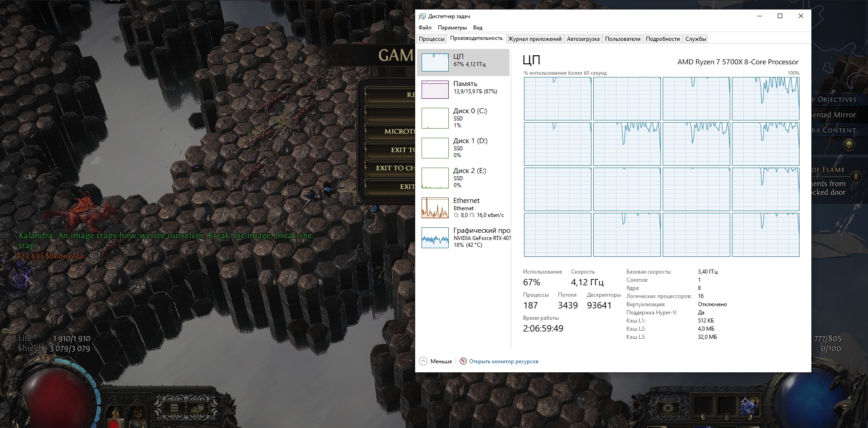The image size is (868, 428).
Task: Click the Кэш L3 value 32,0 МБ
Action: (x=707, y=337)
